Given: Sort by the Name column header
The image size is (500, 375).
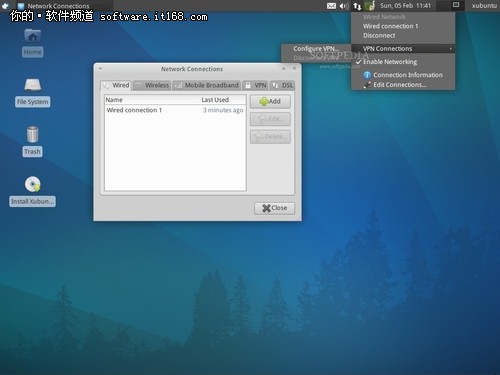Looking at the screenshot, I should [152, 100].
